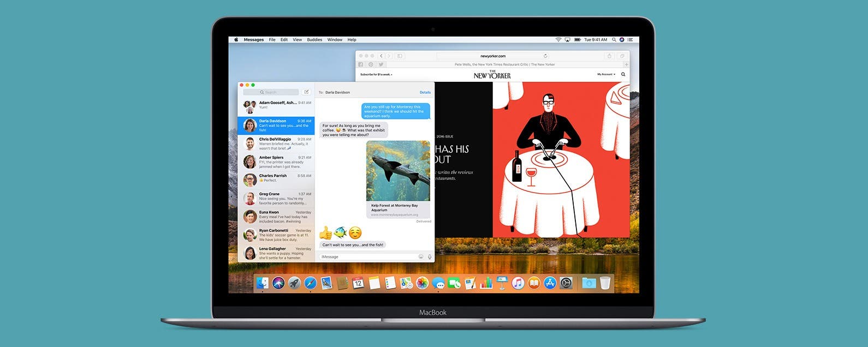Toggle the Safari sidebar button
The height and width of the screenshot is (347, 868).
tap(400, 56)
